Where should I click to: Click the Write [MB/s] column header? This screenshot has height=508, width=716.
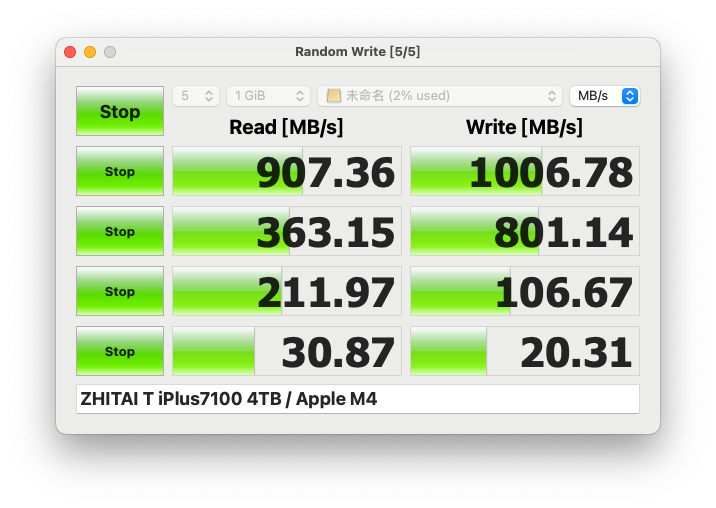[524, 127]
